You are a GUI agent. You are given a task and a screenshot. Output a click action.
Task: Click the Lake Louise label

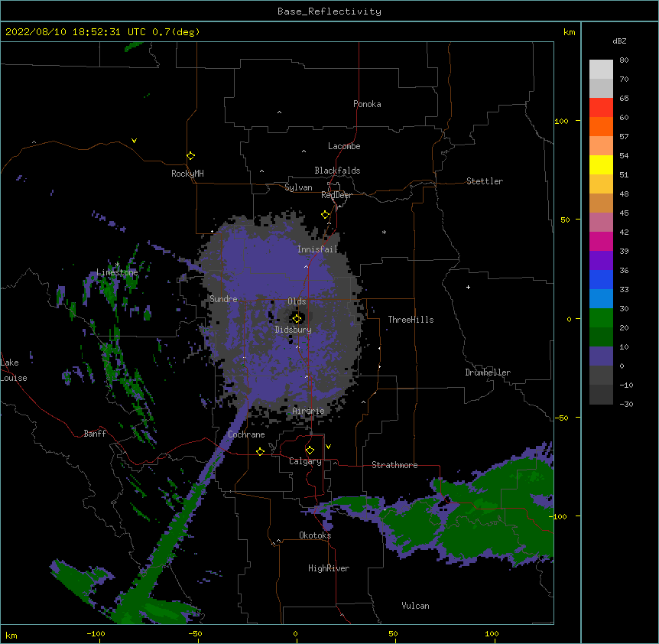coord(14,370)
